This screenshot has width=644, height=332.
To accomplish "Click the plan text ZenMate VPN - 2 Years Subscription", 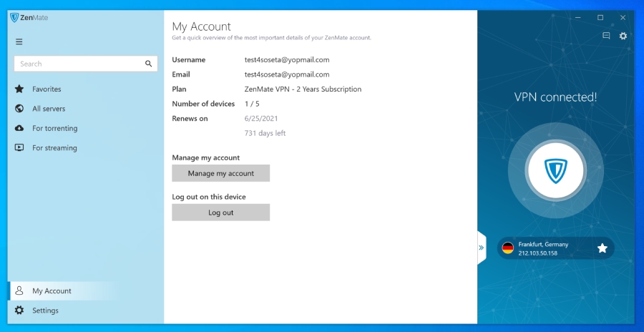I will (303, 89).
